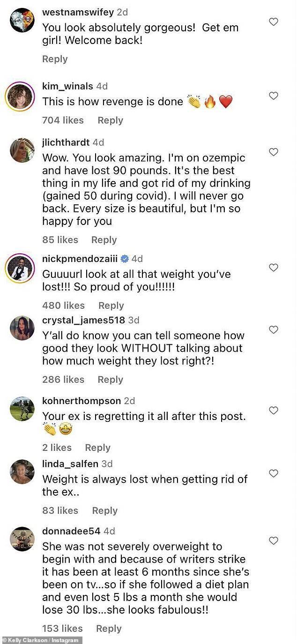Tap heart beside kohnerthompson's comment
Screen dimensions: 297x644
274,410
